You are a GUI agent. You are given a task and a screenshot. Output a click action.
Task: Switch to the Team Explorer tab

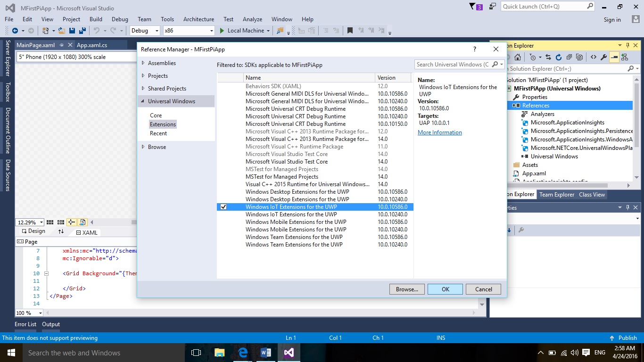pos(557,195)
